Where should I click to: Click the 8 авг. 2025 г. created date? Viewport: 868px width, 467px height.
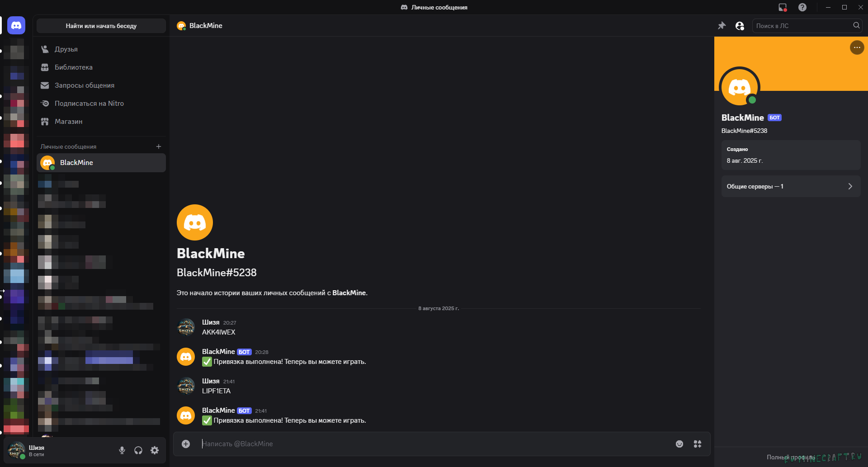point(745,160)
